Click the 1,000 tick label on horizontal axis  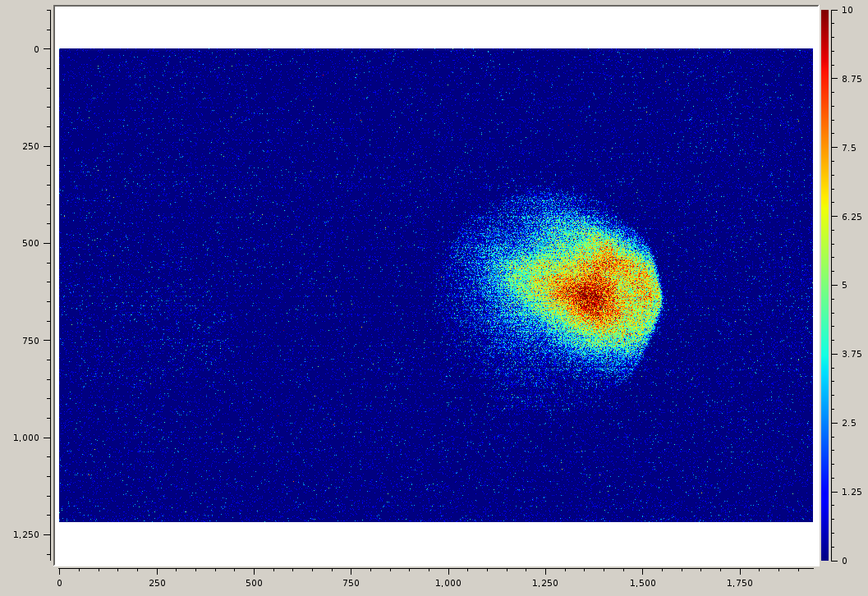click(448, 583)
